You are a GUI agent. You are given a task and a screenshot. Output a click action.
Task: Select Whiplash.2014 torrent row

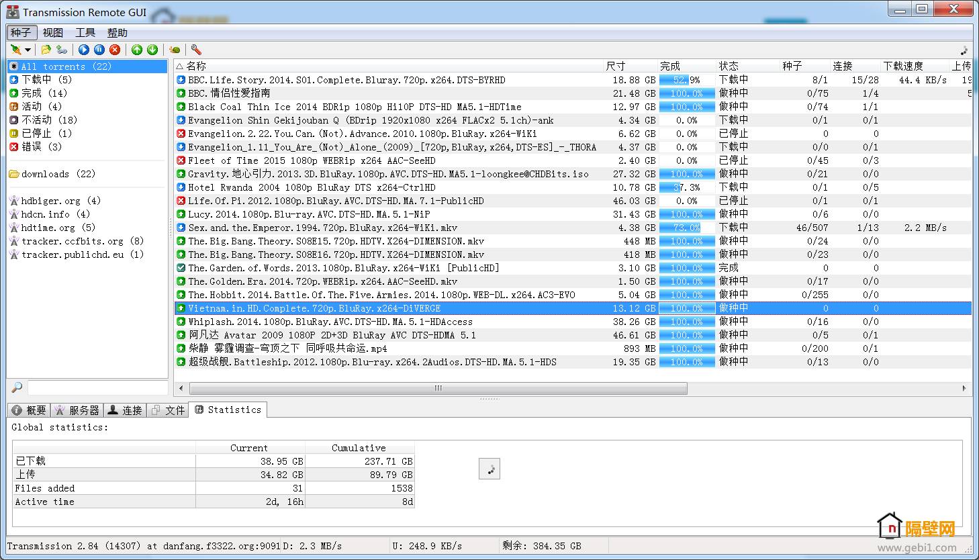[573, 322]
